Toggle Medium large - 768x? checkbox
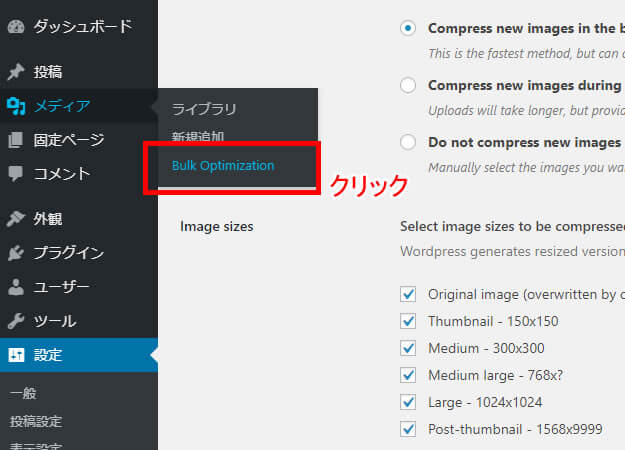 tap(408, 375)
